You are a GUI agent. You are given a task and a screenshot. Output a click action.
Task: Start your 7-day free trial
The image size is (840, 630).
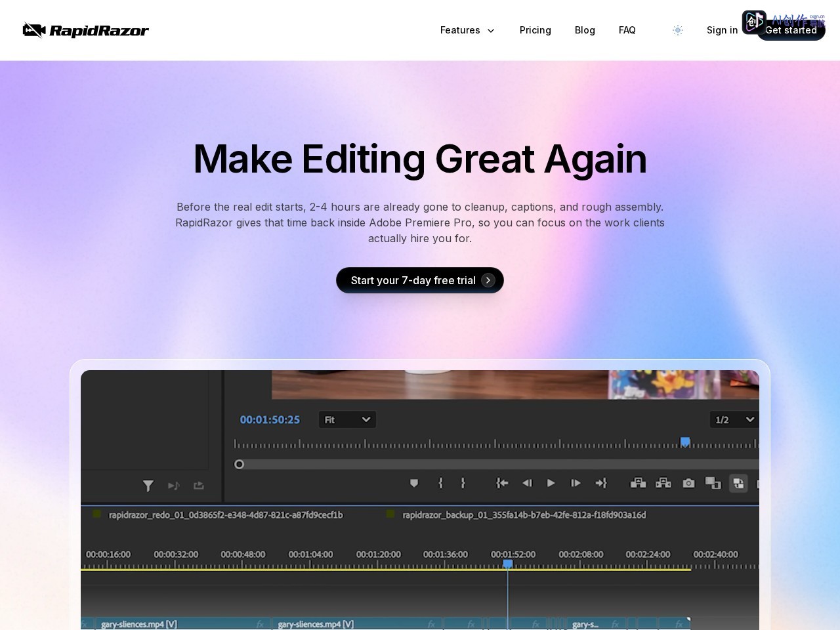point(420,280)
